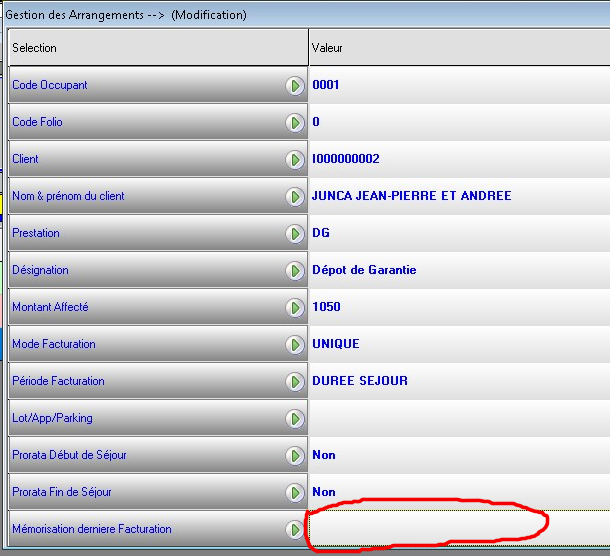
Task: Open Période Facturation via its green arrow
Action: click(x=295, y=381)
